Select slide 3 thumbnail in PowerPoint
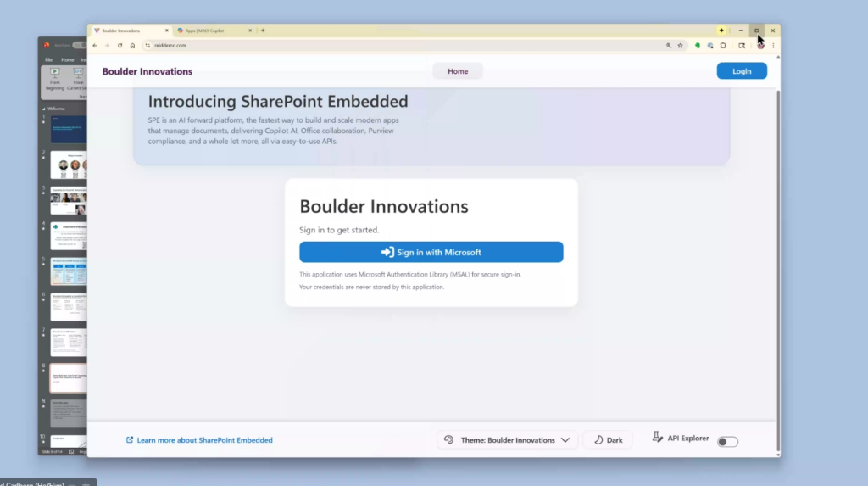The width and height of the screenshot is (868, 486). [x=69, y=200]
